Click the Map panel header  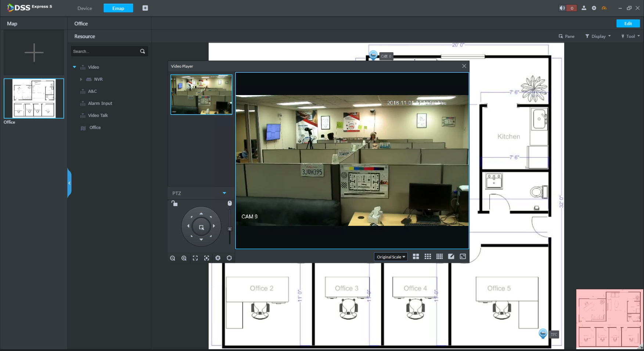tap(34, 23)
